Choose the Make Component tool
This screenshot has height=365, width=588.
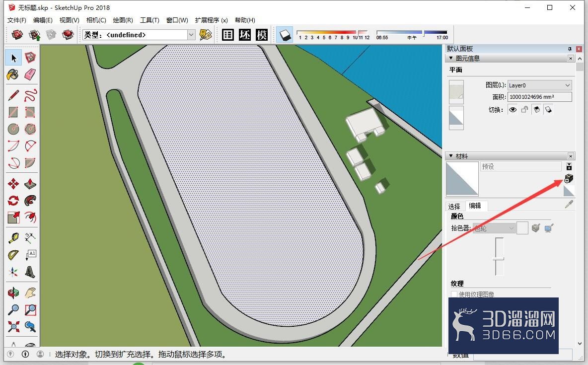pyautogui.click(x=30, y=58)
